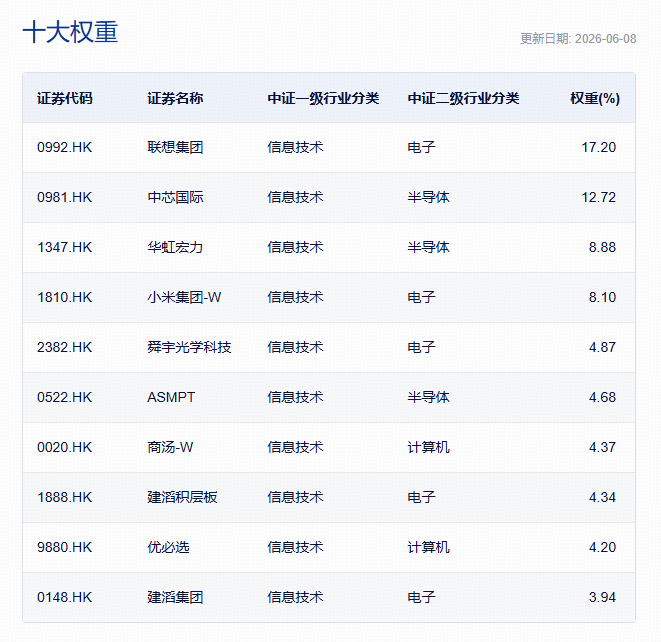Click 半导体 in the ASMPT row
This screenshot has width=661, height=642.
(428, 397)
